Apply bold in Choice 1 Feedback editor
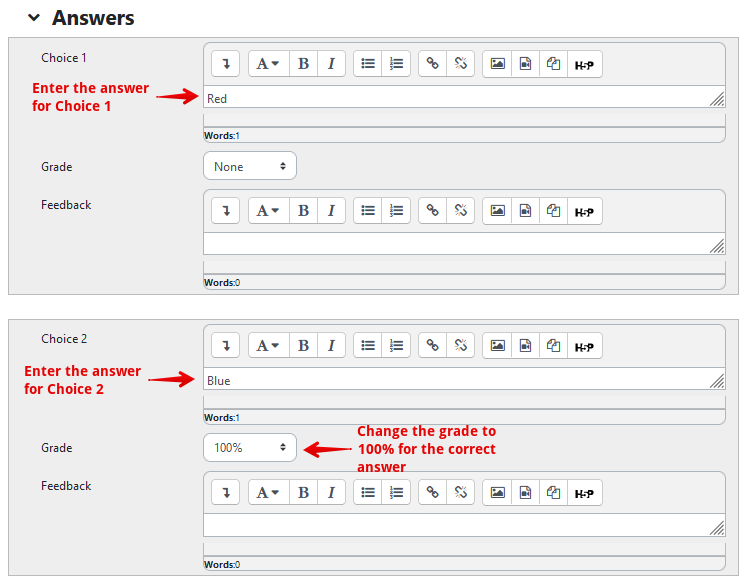The image size is (750, 584). [303, 211]
